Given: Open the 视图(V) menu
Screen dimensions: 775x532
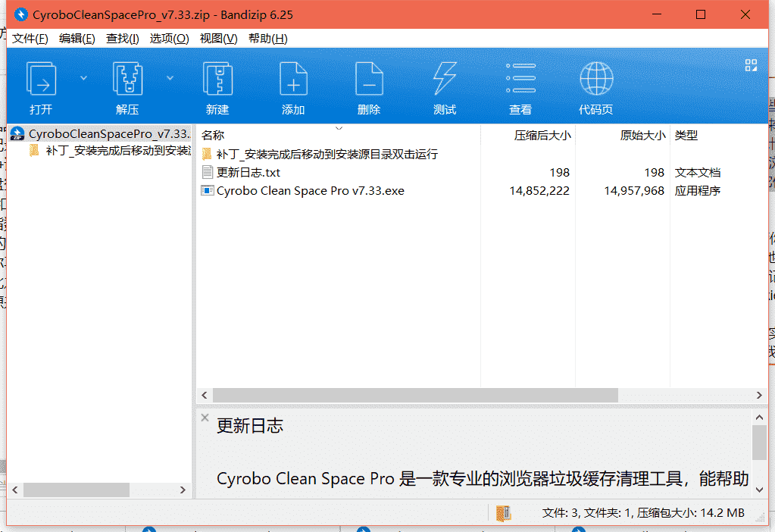Looking at the screenshot, I should click(x=218, y=39).
